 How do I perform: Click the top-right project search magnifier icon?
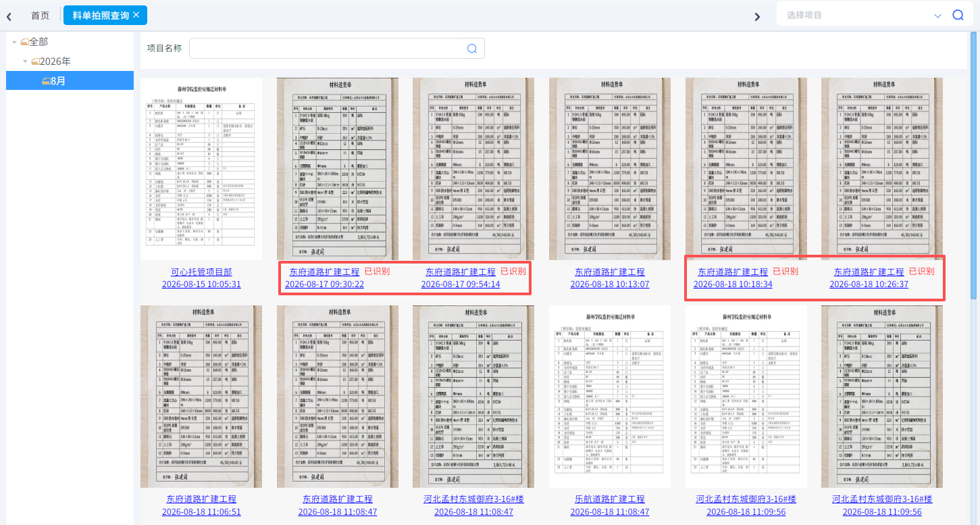coord(958,15)
